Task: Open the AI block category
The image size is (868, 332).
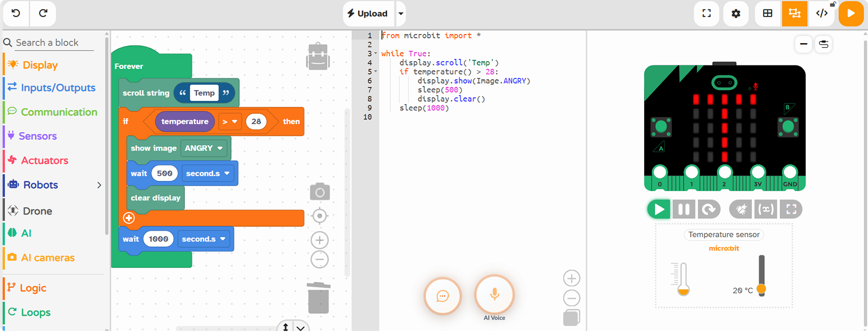Action: [26, 233]
